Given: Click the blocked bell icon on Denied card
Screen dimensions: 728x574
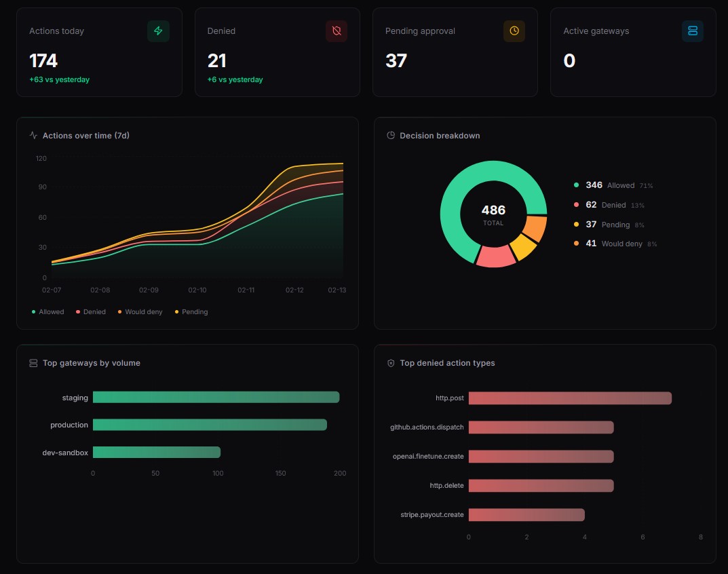Looking at the screenshot, I should pyautogui.click(x=336, y=31).
